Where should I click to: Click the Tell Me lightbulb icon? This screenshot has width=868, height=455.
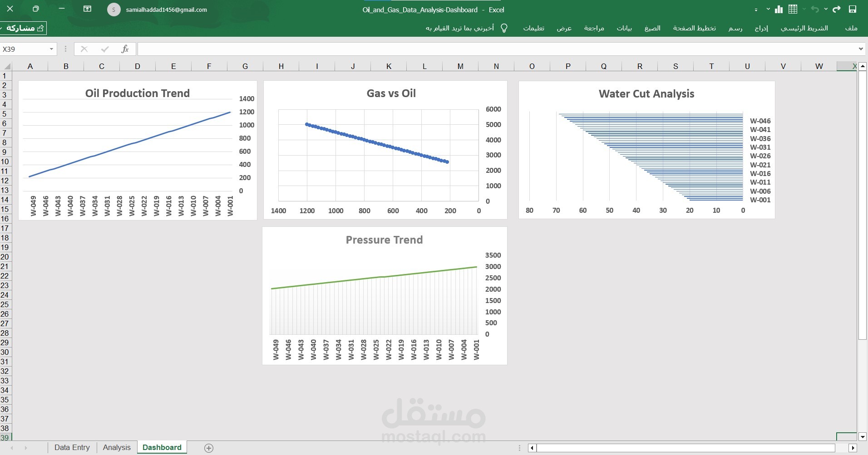(x=504, y=28)
